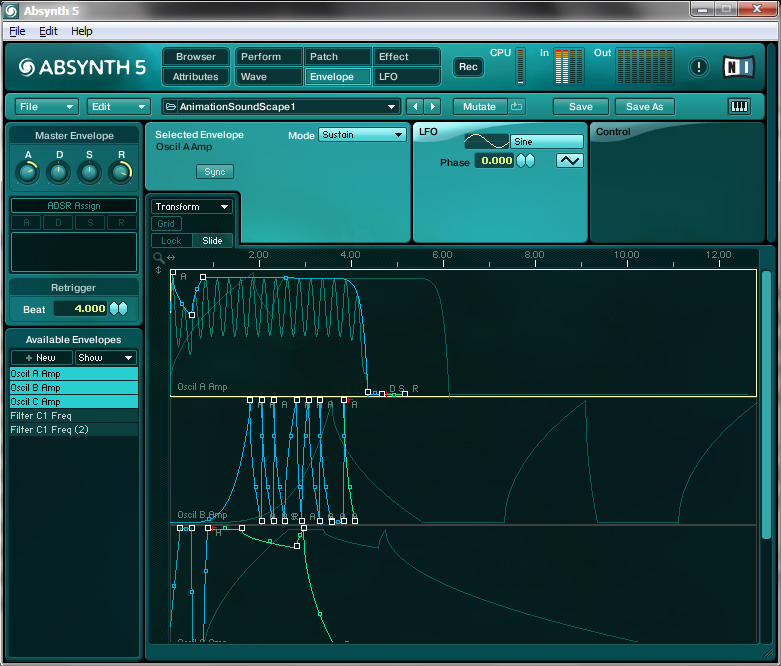Click the Rec record button

pyautogui.click(x=468, y=67)
